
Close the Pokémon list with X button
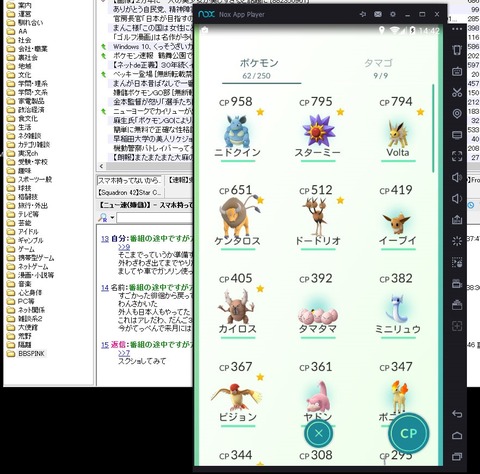tap(319, 433)
